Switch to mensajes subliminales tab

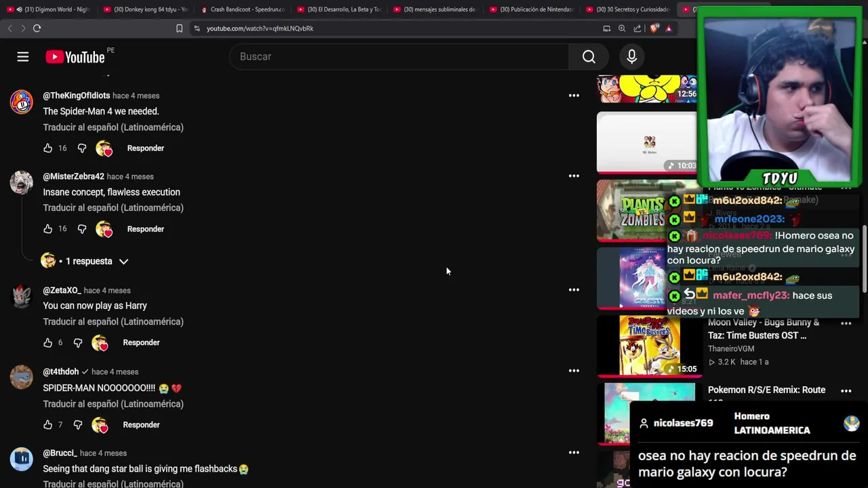(x=435, y=9)
